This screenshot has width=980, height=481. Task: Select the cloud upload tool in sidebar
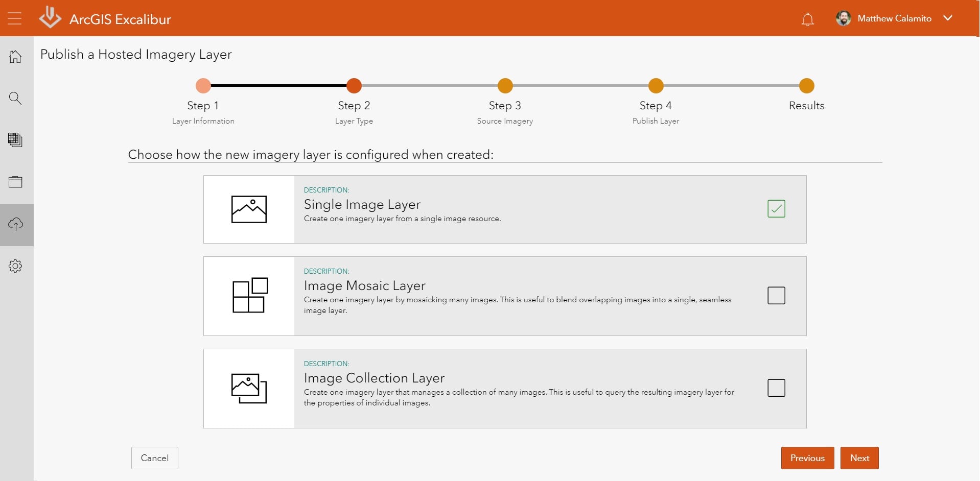16,224
